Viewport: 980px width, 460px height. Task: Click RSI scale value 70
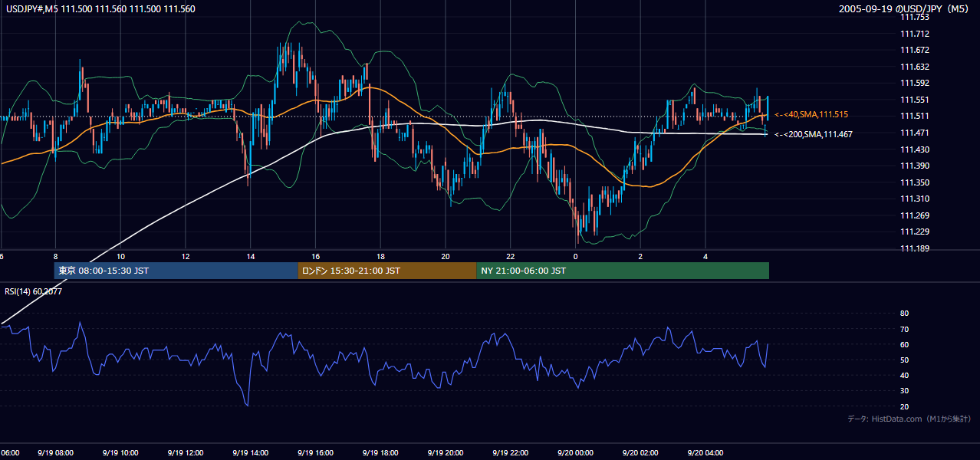(x=905, y=329)
